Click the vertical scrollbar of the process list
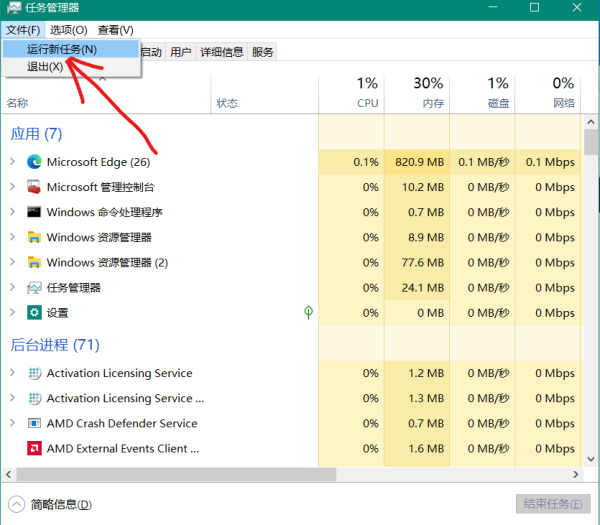This screenshot has width=600, height=525. (591, 300)
